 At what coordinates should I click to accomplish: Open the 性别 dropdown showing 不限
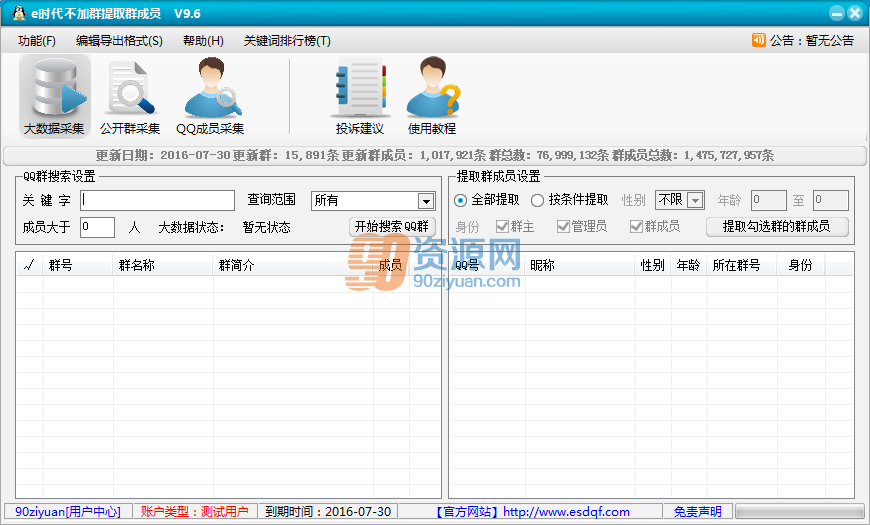(680, 200)
